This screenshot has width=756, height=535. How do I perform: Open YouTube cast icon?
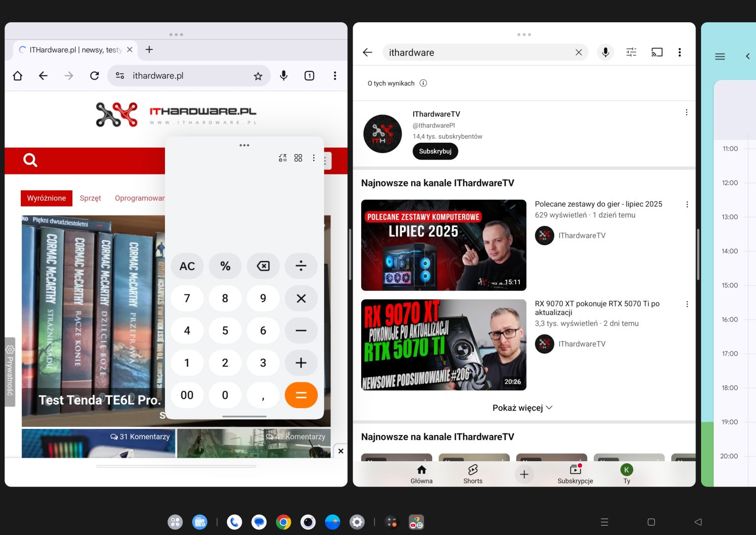[x=657, y=53]
